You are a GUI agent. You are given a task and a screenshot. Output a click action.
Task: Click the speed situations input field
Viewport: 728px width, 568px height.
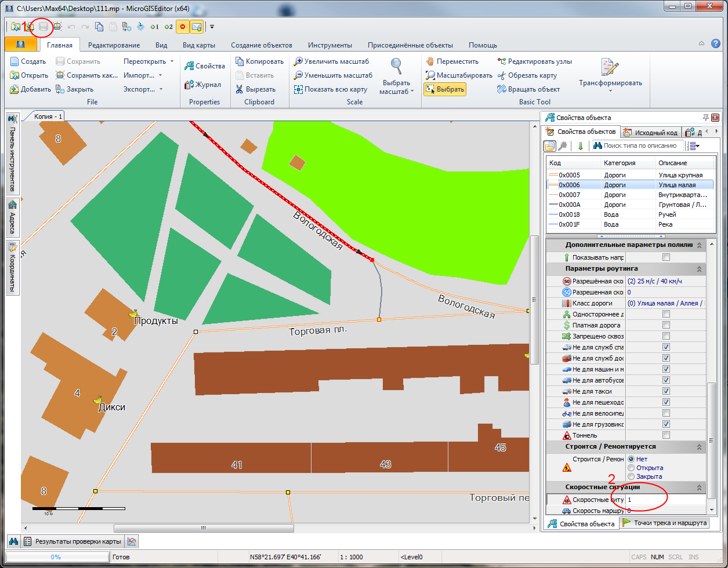(x=665, y=500)
